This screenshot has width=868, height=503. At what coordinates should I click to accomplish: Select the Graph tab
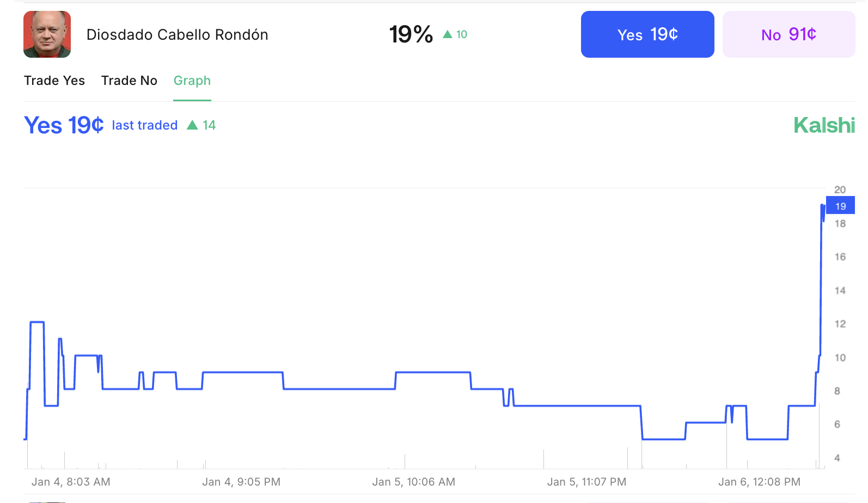(x=192, y=81)
